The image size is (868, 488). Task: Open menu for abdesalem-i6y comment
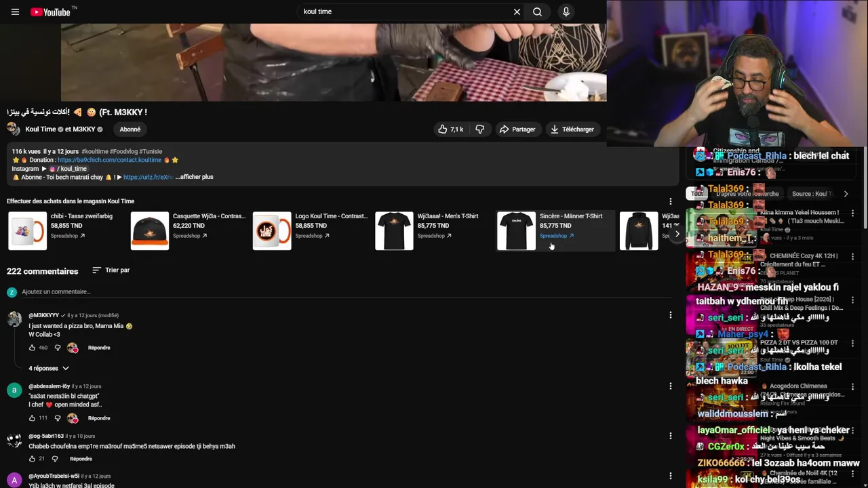pyautogui.click(x=670, y=386)
